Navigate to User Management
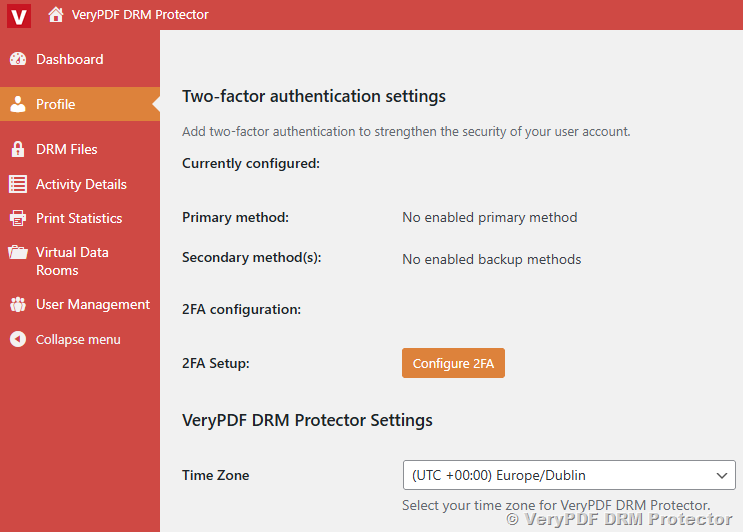Screen dimensions: 743x532 93,304
